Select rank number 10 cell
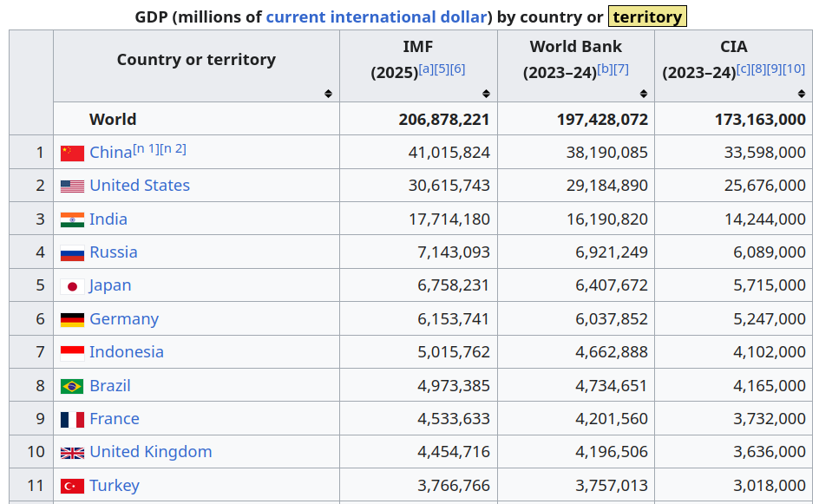This screenshot has height=504, width=819. click(31, 452)
